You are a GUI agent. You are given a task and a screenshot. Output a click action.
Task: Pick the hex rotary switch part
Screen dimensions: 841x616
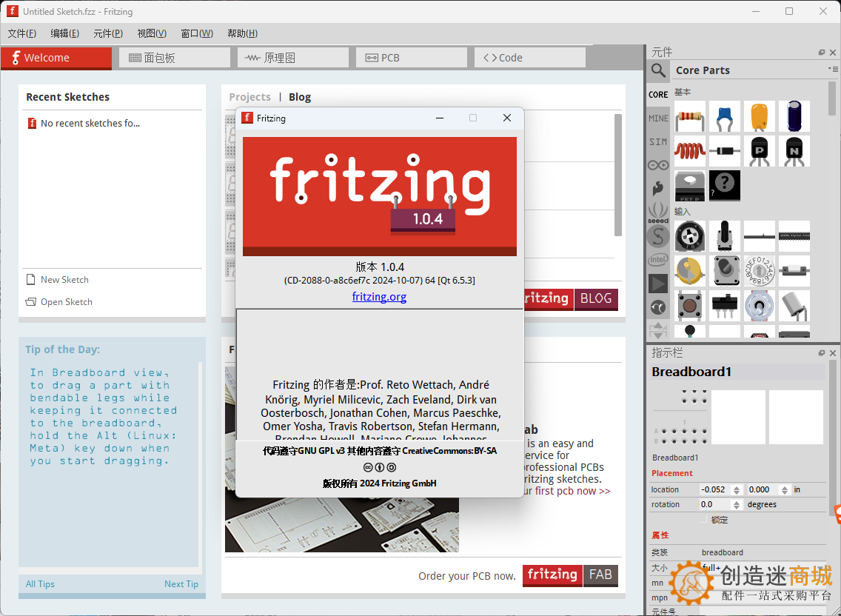(x=760, y=270)
